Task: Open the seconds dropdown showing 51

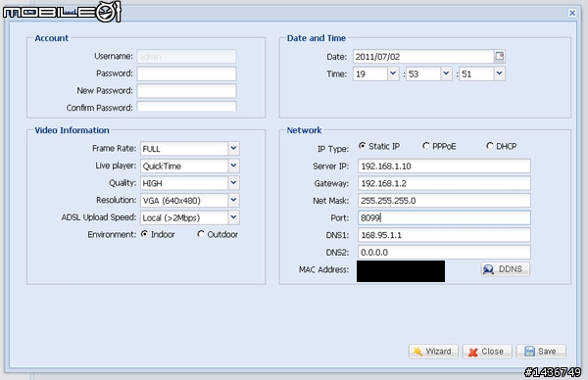Action: click(499, 73)
